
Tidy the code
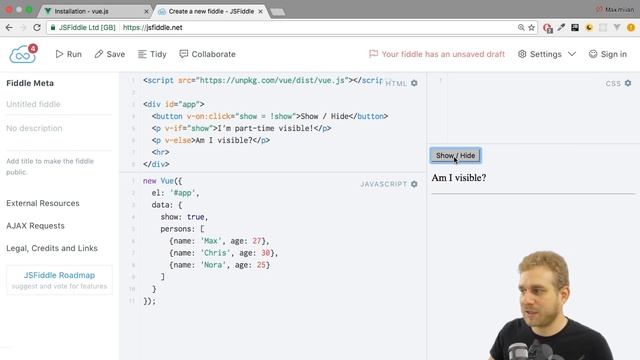click(x=152, y=54)
